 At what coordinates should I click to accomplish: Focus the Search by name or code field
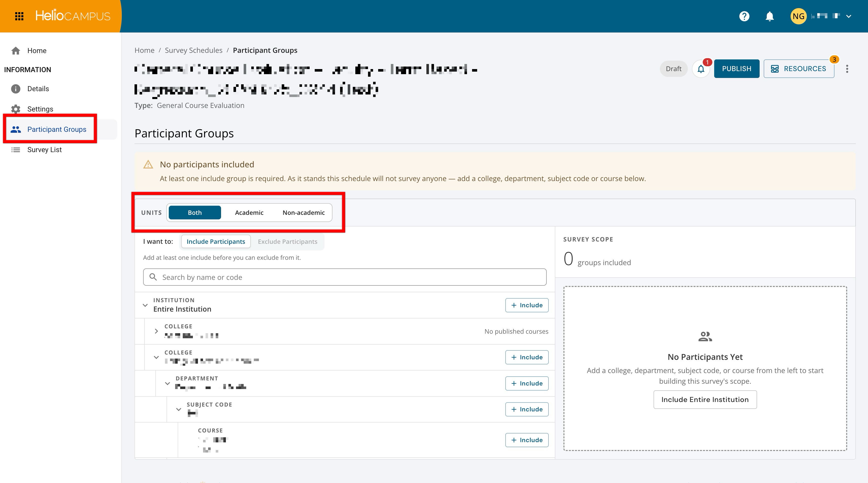coord(345,277)
